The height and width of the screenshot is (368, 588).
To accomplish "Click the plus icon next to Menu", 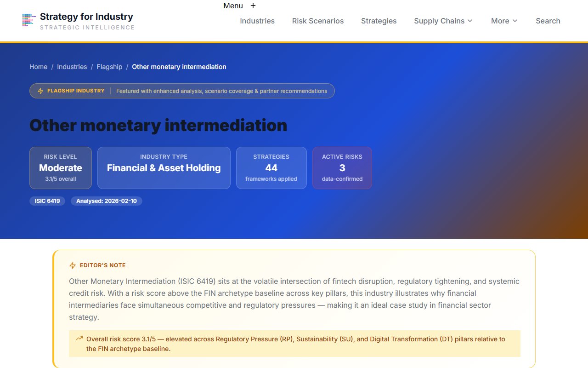I will click(x=253, y=6).
